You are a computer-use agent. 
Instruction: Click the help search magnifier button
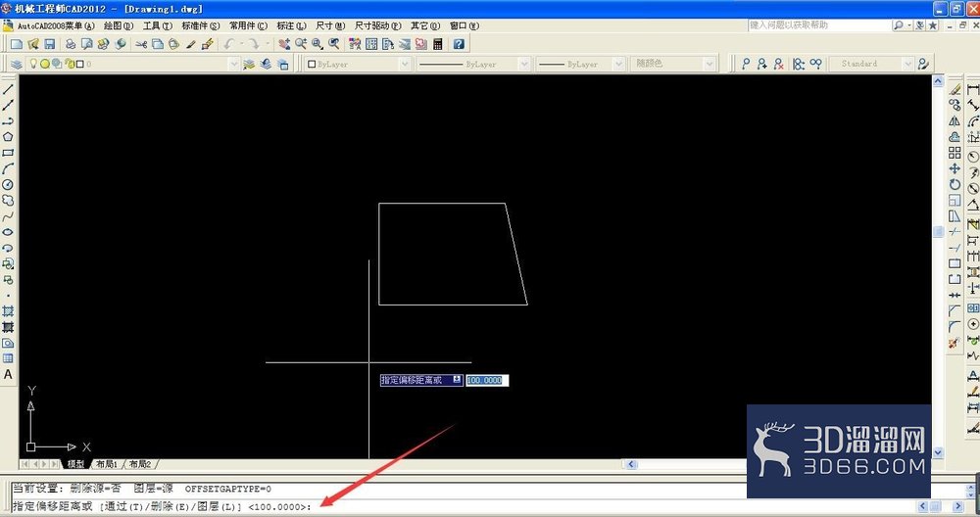click(898, 25)
